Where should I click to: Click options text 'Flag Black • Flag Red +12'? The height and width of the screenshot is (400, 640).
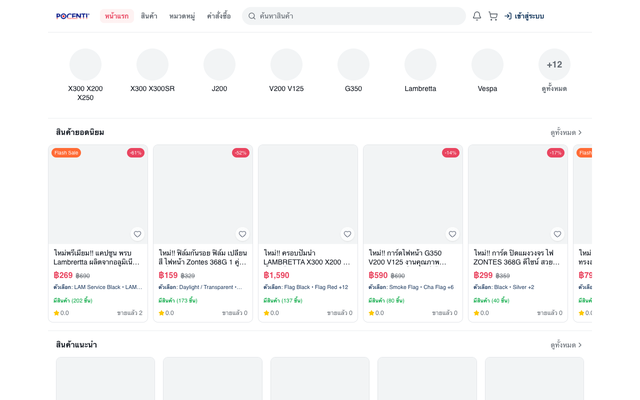pos(316,287)
